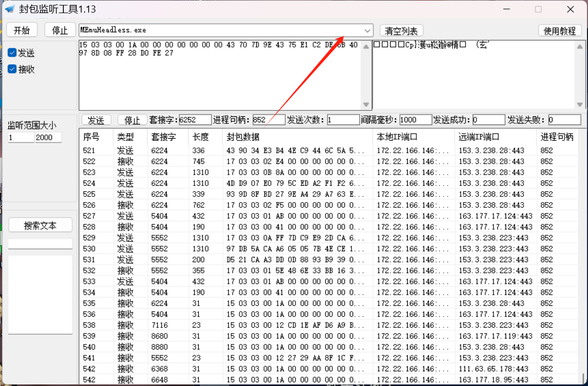
Task: Click the 监听范围大小 field showing 2000
Action: click(48, 138)
